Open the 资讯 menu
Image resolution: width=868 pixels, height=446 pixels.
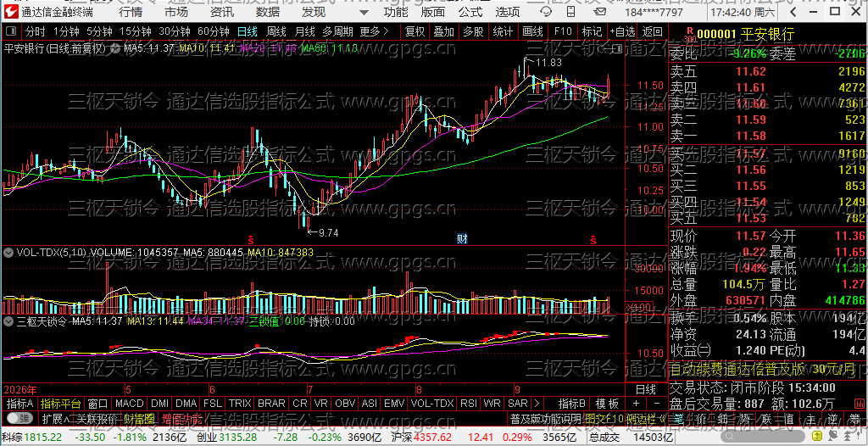pos(222,12)
